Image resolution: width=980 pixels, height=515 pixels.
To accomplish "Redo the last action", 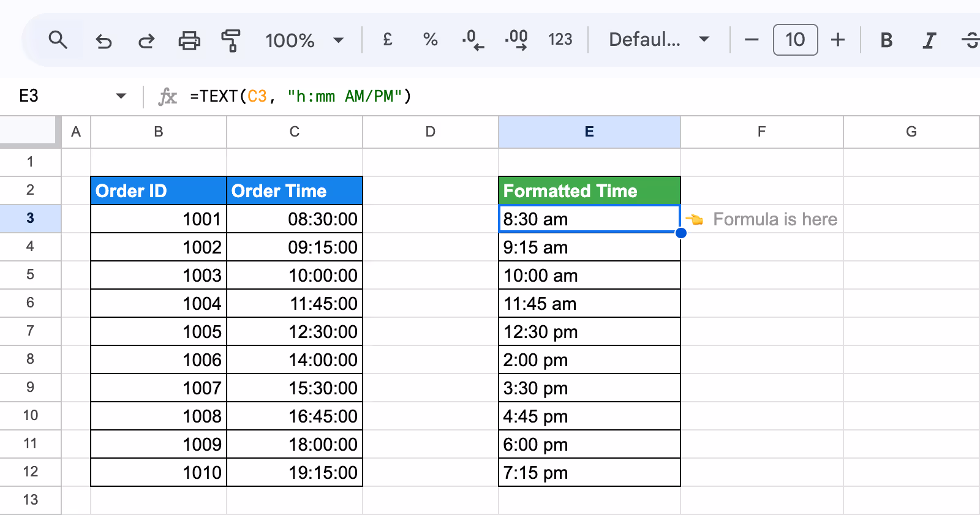I will (x=146, y=40).
